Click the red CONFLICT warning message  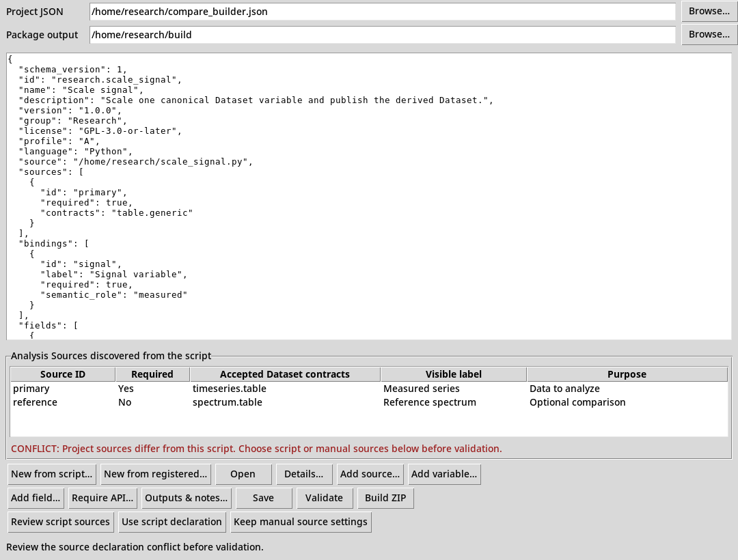click(256, 449)
